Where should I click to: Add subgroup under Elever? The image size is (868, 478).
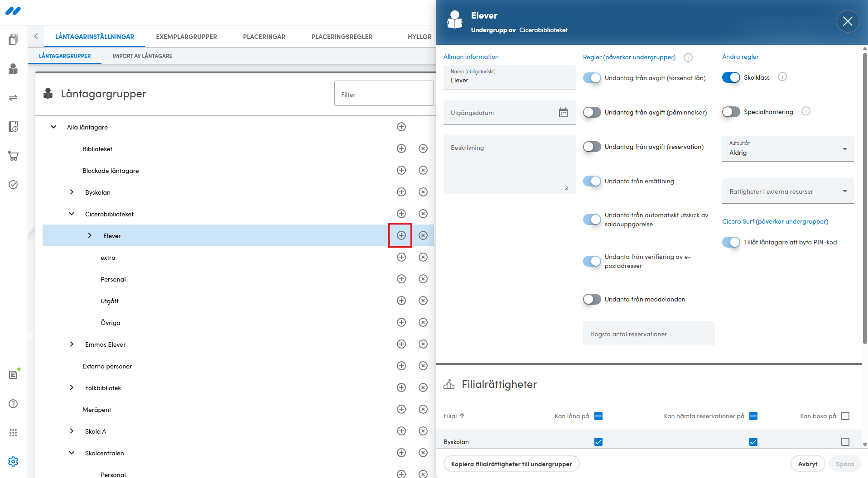(401, 235)
